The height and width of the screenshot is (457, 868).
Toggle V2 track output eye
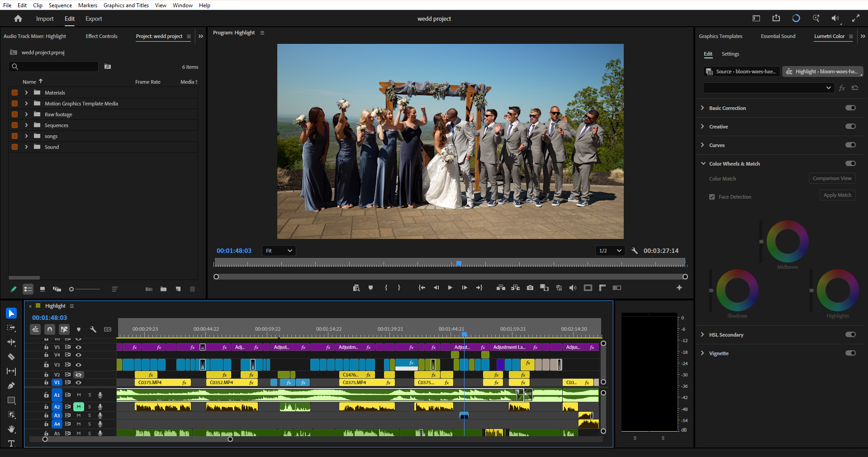tap(79, 375)
